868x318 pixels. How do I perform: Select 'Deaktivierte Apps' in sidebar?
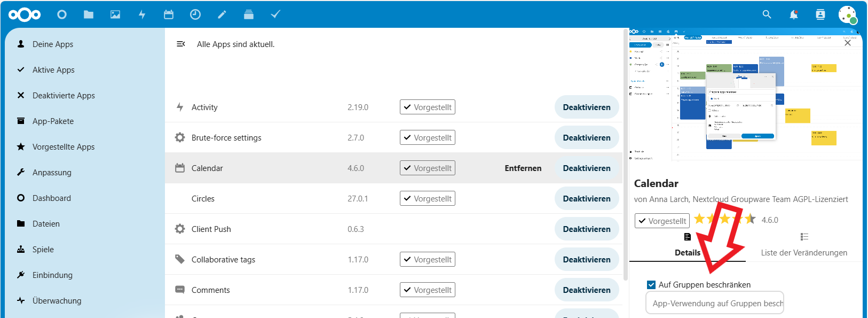(x=64, y=96)
